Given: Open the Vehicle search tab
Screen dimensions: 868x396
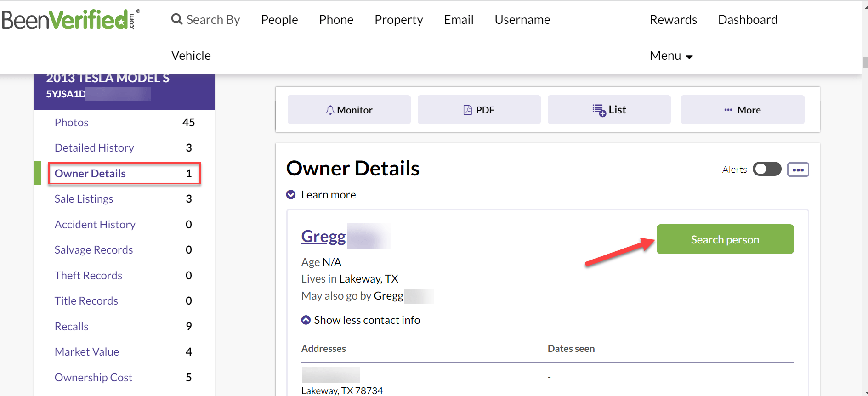Looking at the screenshot, I should pos(191,56).
